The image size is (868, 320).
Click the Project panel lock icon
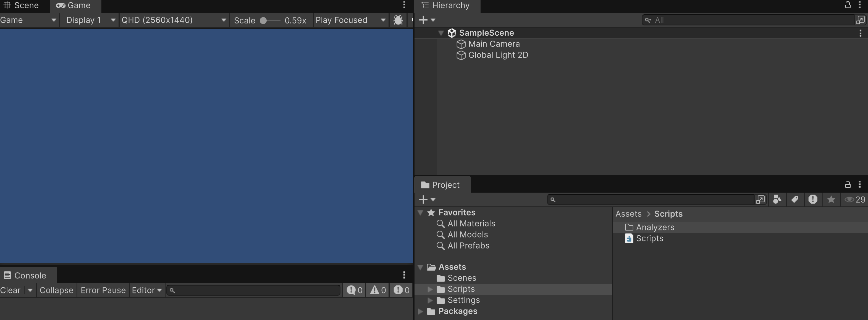click(848, 185)
